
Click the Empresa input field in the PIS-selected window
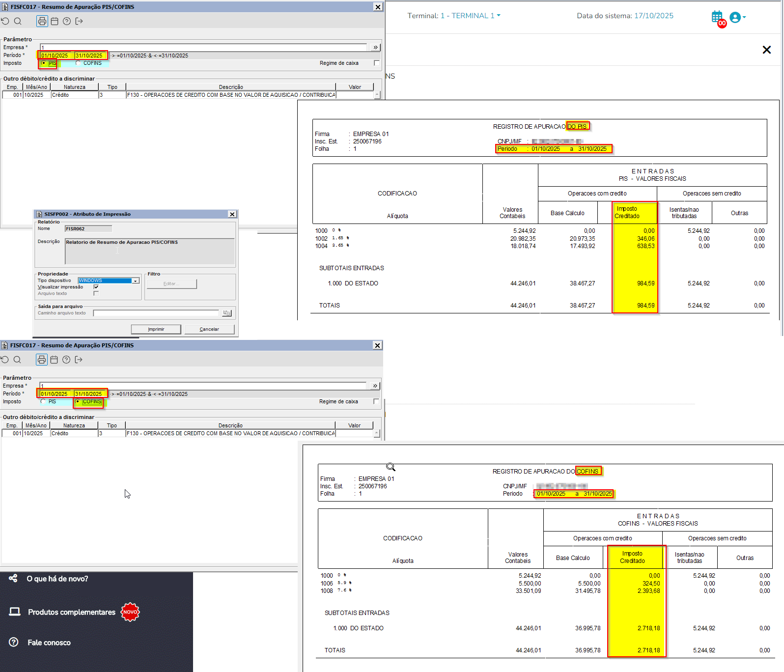[x=203, y=47]
